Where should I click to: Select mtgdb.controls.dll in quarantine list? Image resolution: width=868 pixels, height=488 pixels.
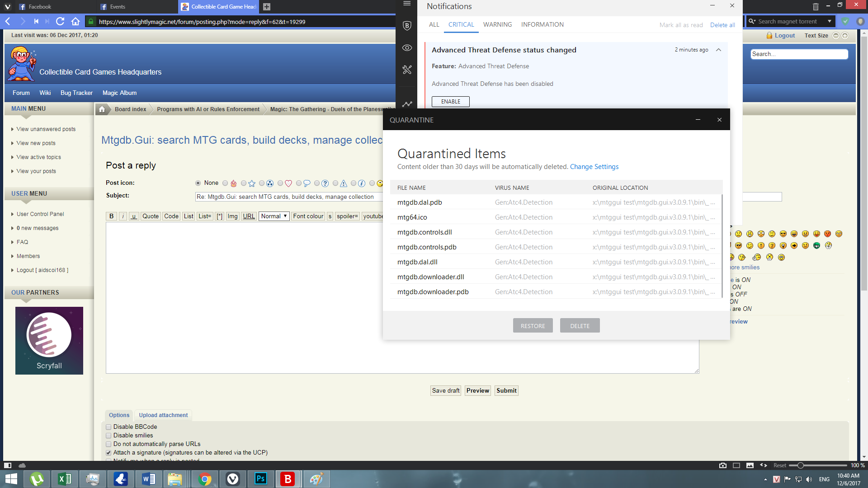click(x=425, y=232)
